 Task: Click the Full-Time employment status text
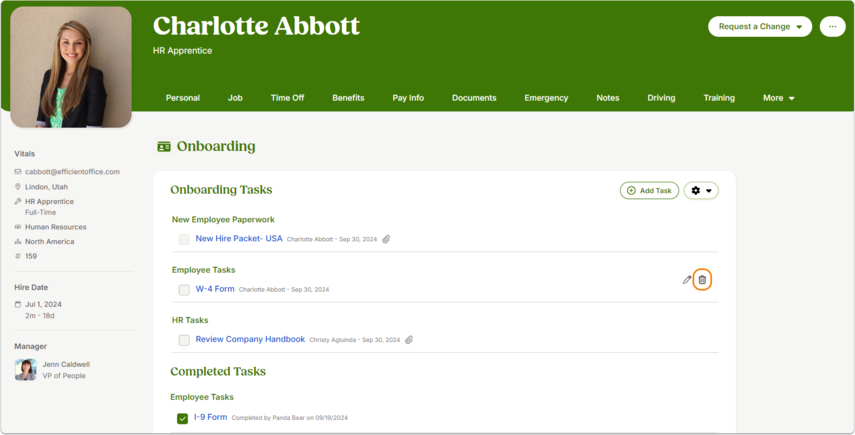pos(40,212)
